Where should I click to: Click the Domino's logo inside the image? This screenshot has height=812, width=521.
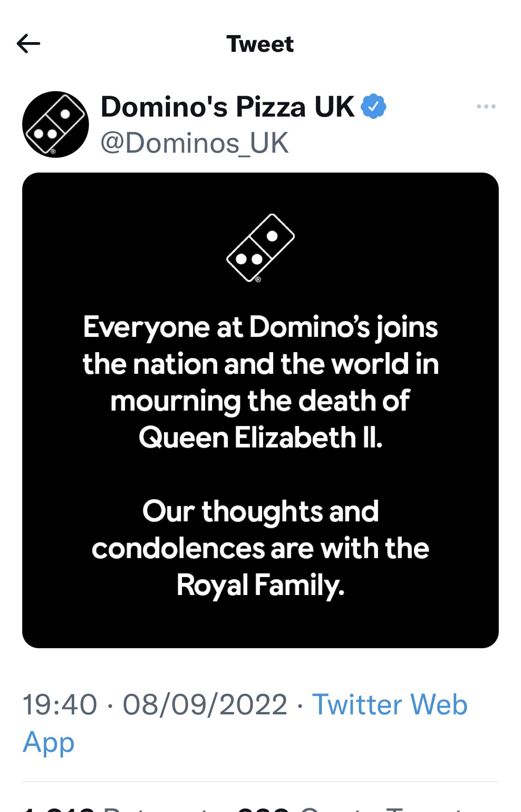point(260,248)
